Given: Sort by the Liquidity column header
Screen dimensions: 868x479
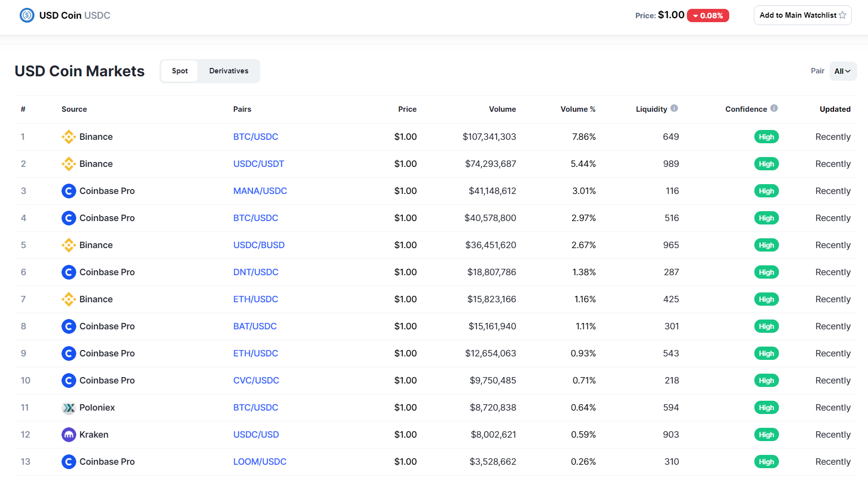Looking at the screenshot, I should tap(651, 109).
